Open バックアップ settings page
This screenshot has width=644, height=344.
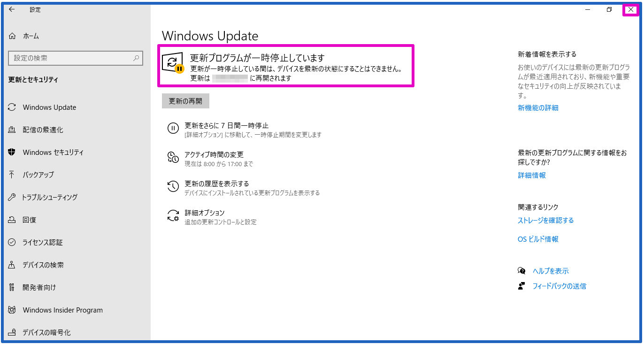[x=38, y=175]
